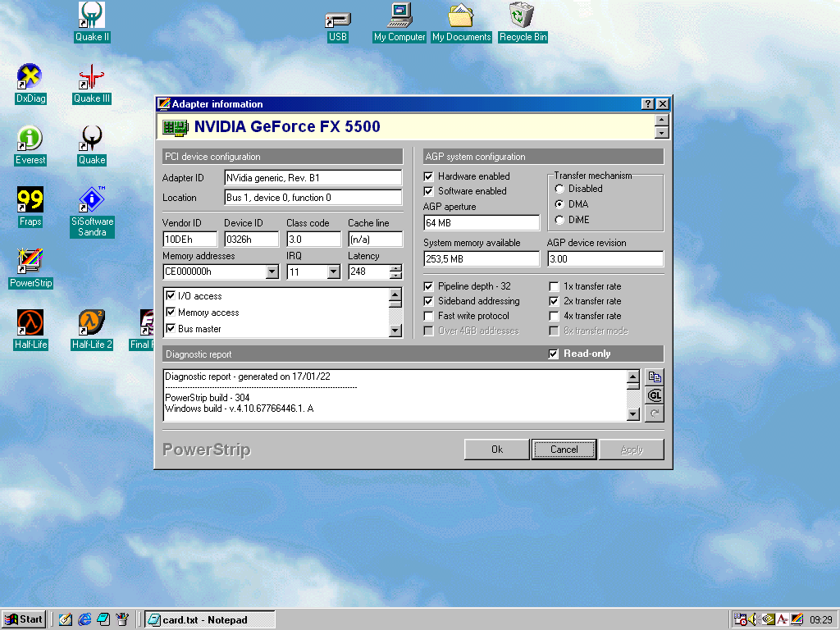This screenshot has width=840, height=630.
Task: Click the PowerStrip desktop shortcut icon
Action: [x=30, y=262]
